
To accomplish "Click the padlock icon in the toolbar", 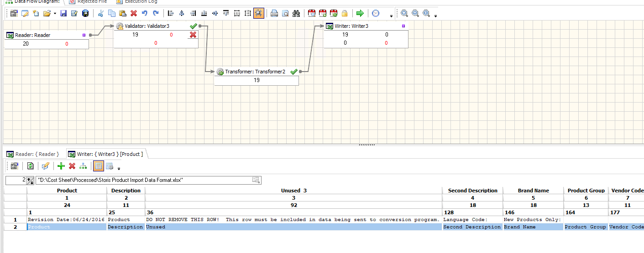I will point(345,13).
